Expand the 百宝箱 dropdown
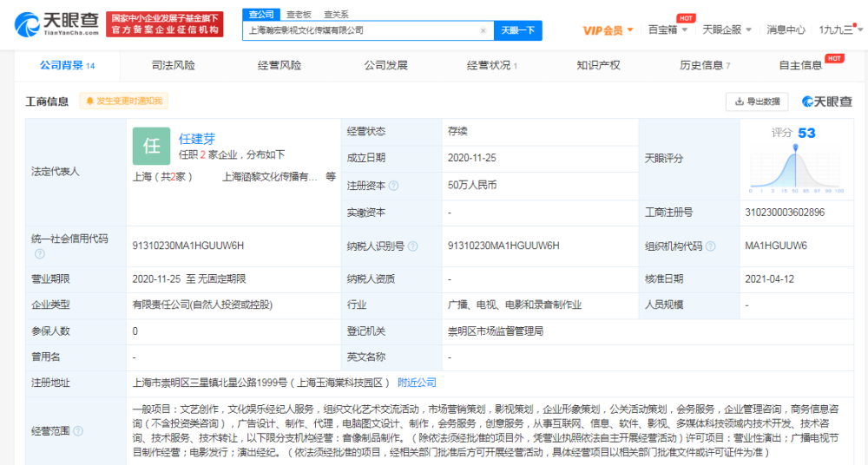The image size is (868, 465). [x=668, y=29]
